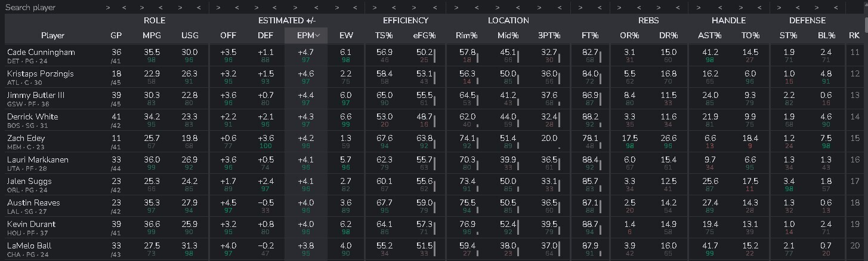Sort by the BL% column header

826,35
